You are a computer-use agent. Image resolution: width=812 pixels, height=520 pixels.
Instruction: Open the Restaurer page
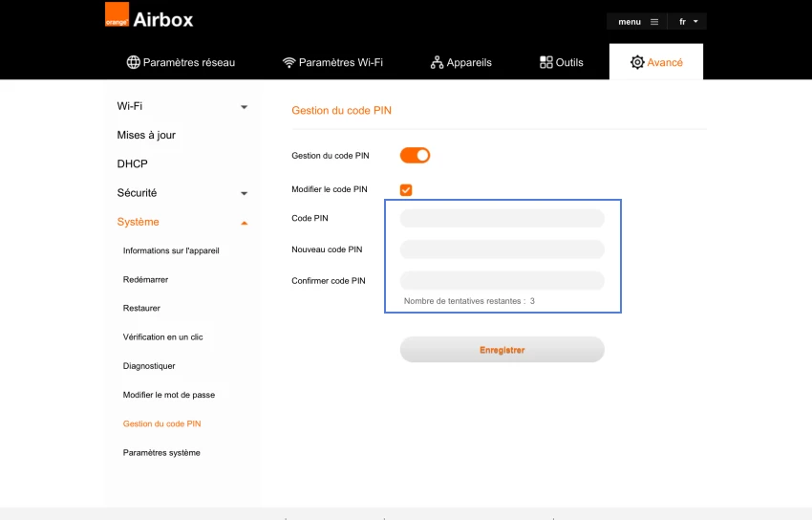[x=141, y=308]
